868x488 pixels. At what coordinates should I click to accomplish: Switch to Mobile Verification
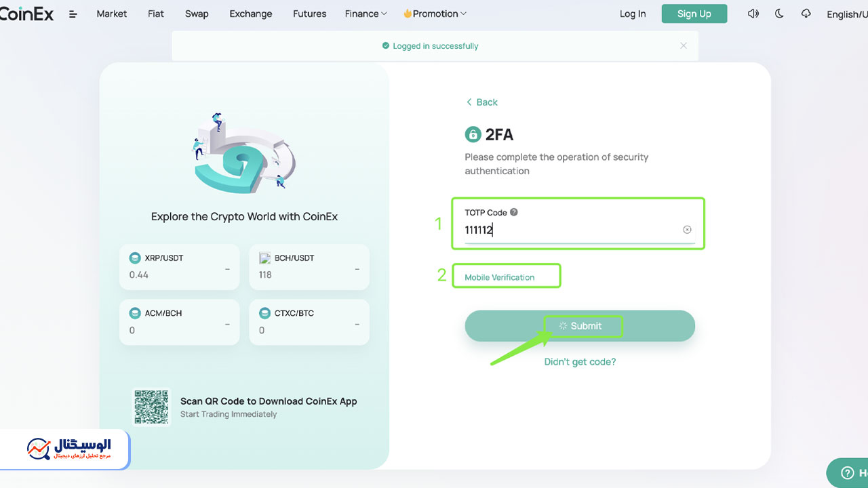500,277
